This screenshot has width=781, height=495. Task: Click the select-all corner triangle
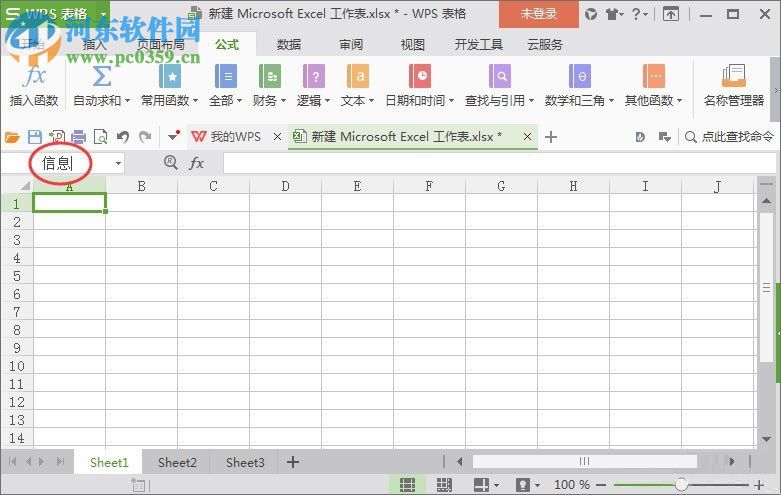point(24,186)
